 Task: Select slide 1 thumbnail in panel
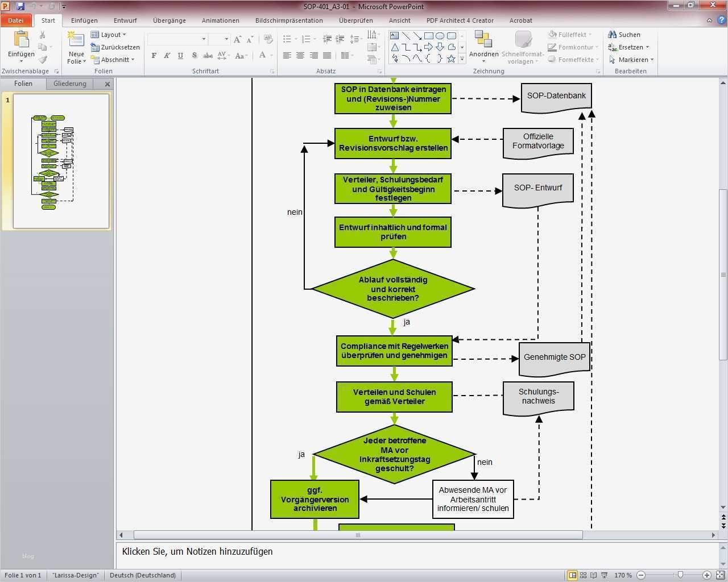click(61, 161)
